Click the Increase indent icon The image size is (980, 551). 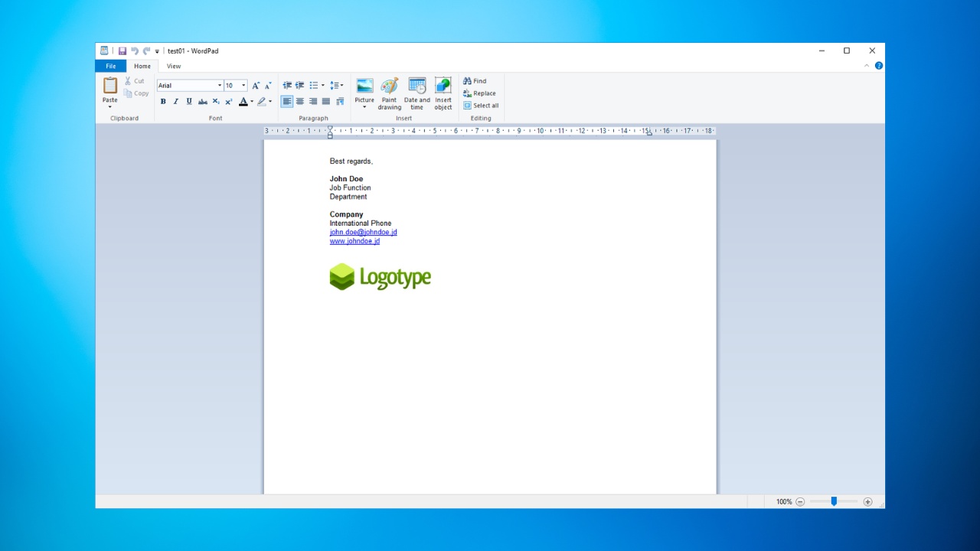(x=300, y=86)
